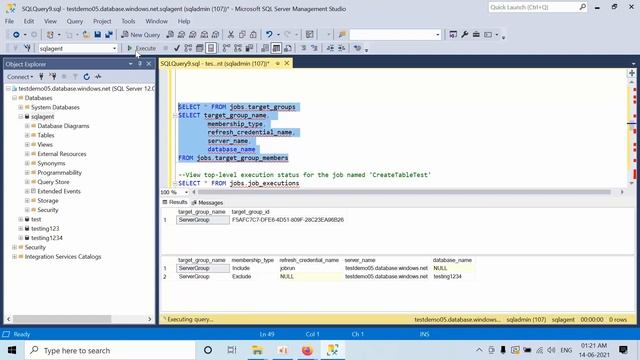640x360 pixels.
Task: Display the estimated execution plan
Action: pos(188,48)
